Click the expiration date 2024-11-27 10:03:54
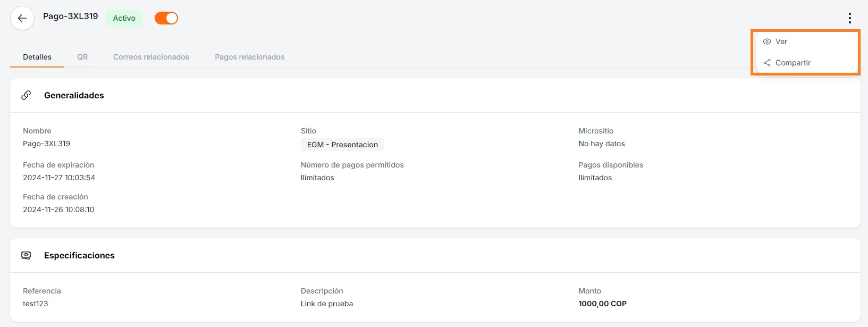The image size is (868, 327). coord(59,178)
